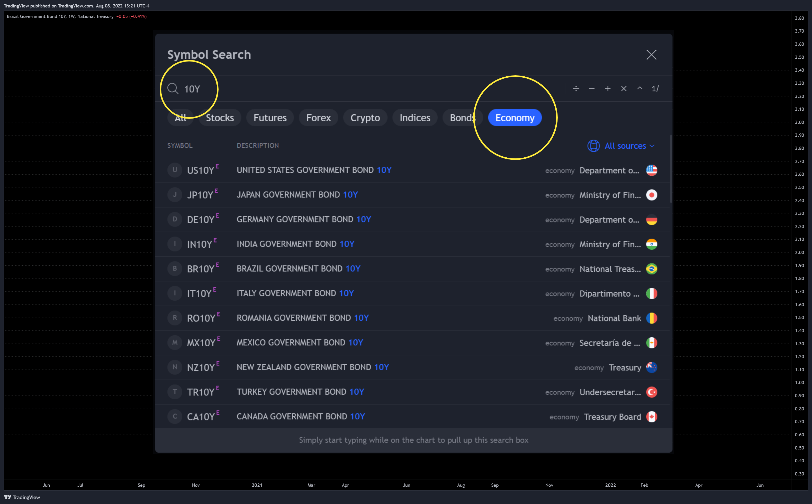The image size is (812, 504).
Task: Click the M letter badge for MX10Y
Action: tap(175, 343)
